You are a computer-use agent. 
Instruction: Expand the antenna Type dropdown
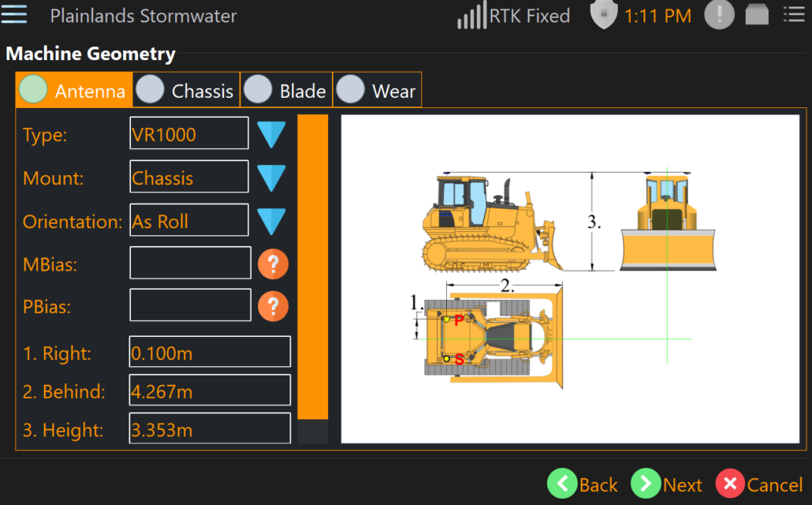[271, 135]
